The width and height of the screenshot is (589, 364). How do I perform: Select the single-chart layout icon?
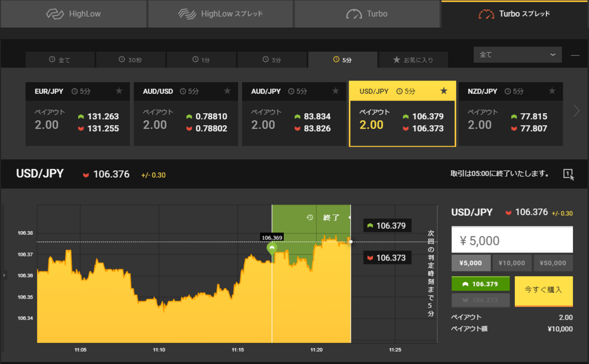568,174
